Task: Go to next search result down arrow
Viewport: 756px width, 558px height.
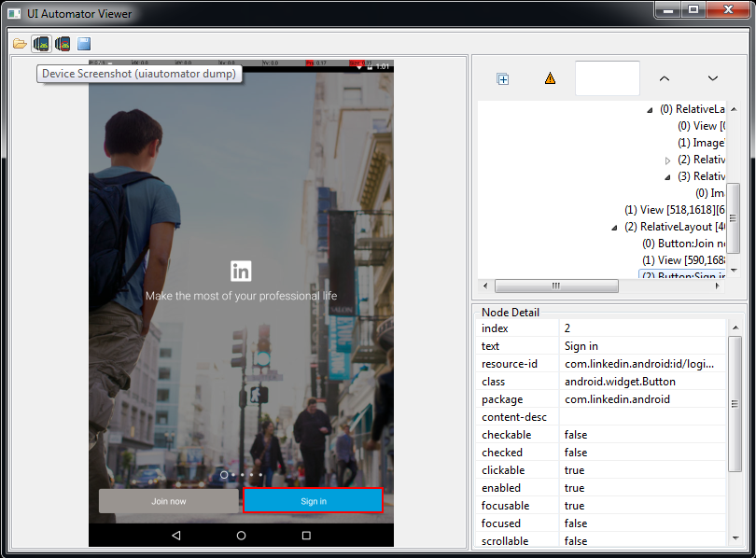Action: [x=713, y=78]
